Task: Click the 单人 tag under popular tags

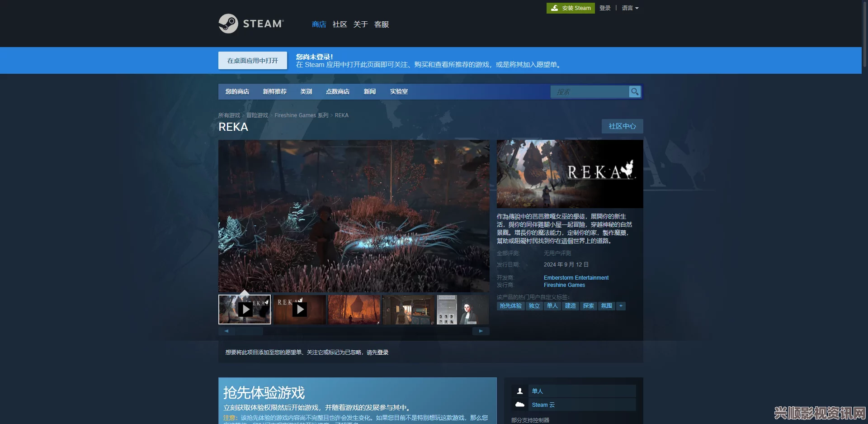Action: (552, 306)
